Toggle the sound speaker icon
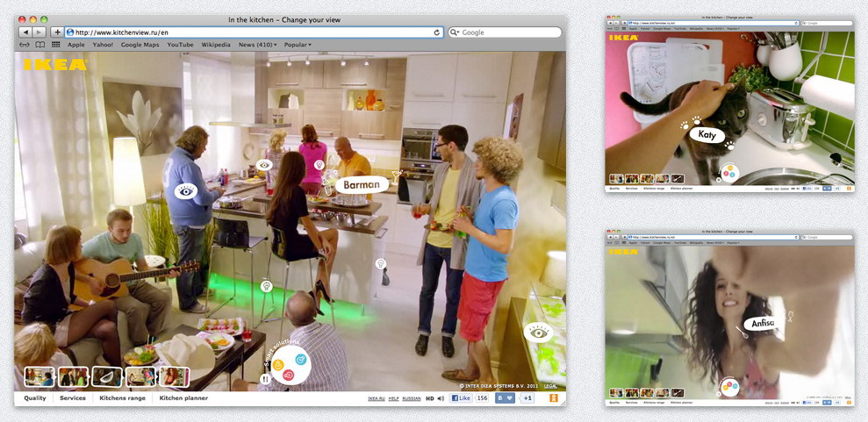This screenshot has height=422, width=868. pos(441,398)
